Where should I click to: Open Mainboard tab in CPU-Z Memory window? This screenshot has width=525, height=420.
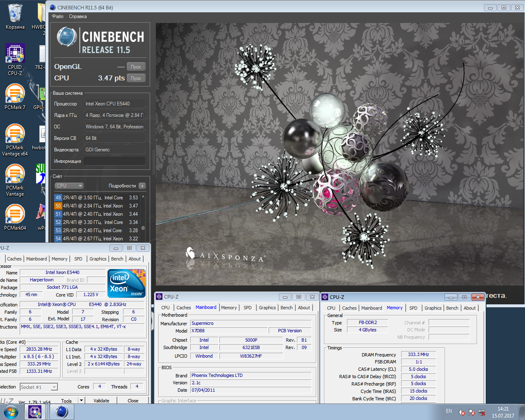pos(372,308)
